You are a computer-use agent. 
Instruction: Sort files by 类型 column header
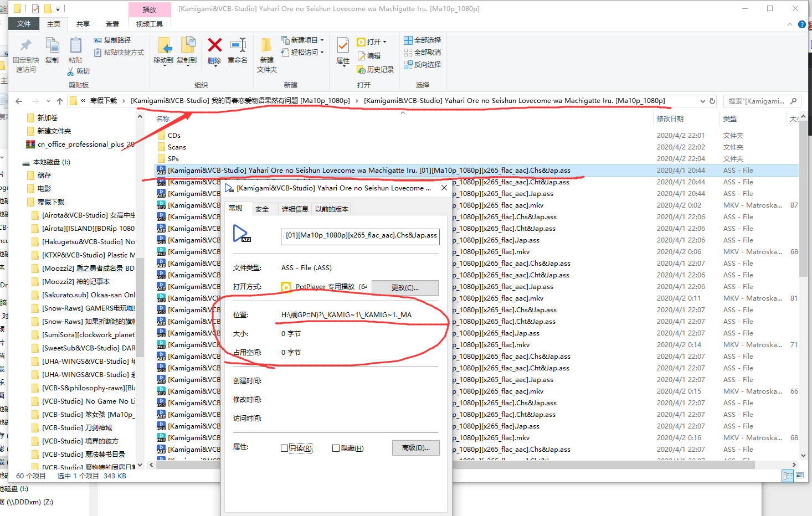(x=730, y=119)
